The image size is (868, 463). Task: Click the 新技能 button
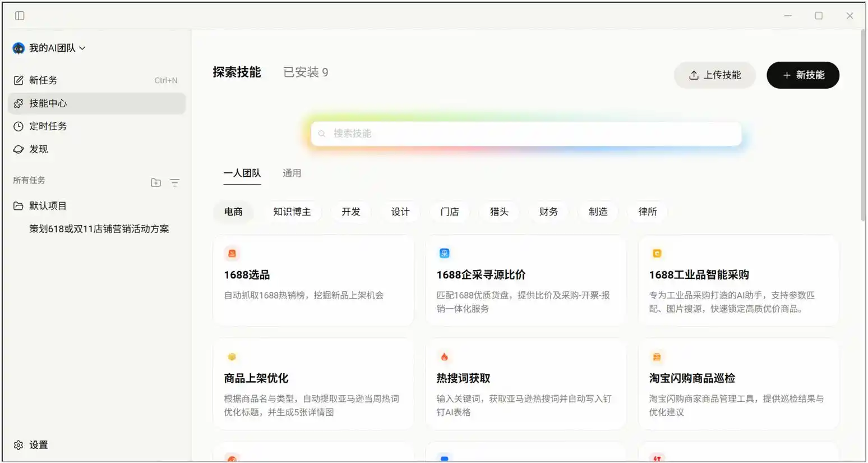803,75
